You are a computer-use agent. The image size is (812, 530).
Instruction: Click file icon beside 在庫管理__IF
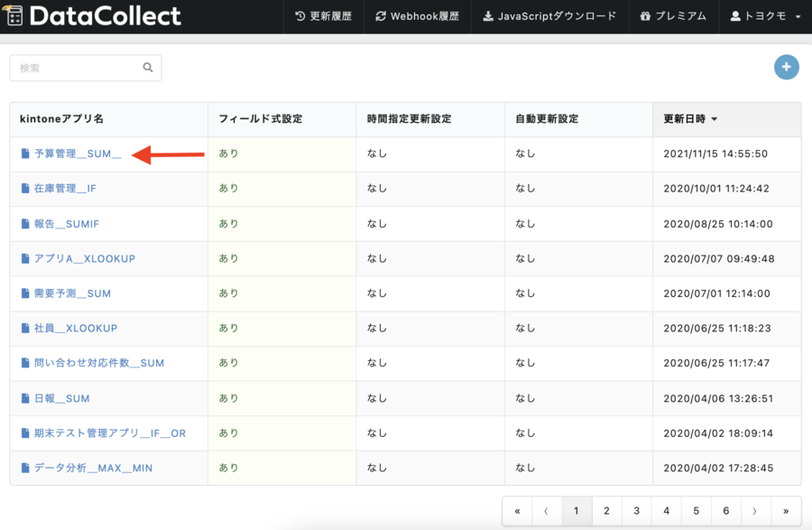(25, 189)
